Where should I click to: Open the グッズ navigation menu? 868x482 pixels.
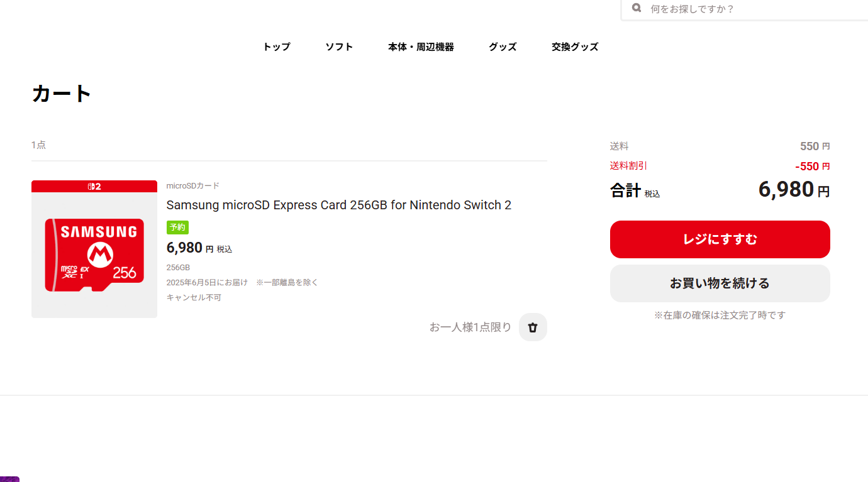pyautogui.click(x=503, y=47)
